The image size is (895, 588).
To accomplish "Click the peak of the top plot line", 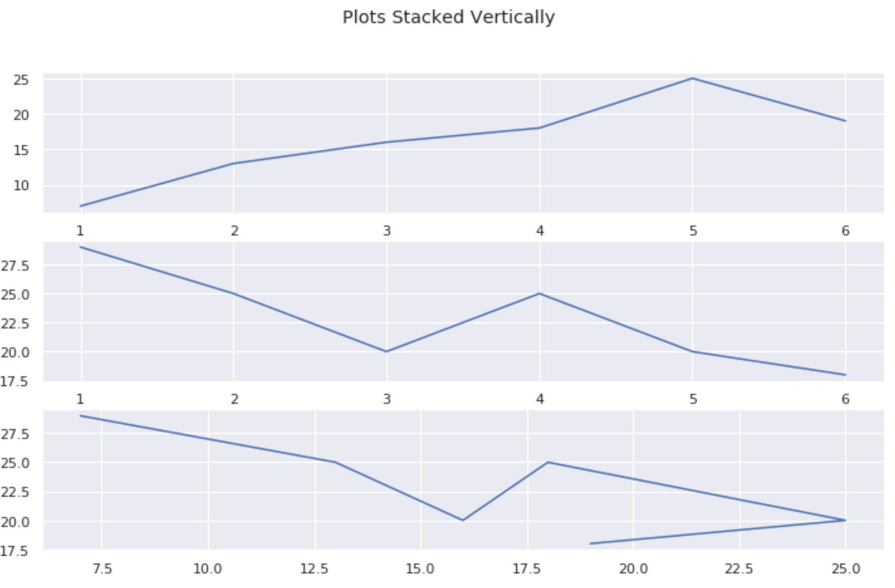I will point(692,78).
